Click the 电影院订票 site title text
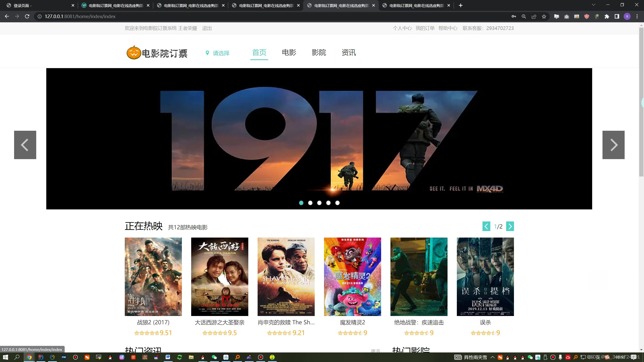Viewport: 644px width, 362px height. click(165, 53)
